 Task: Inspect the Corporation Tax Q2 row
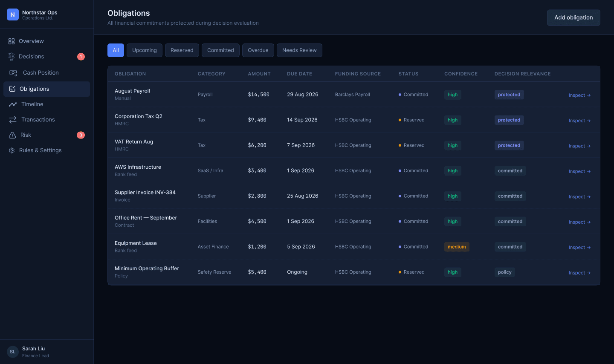[x=579, y=121]
